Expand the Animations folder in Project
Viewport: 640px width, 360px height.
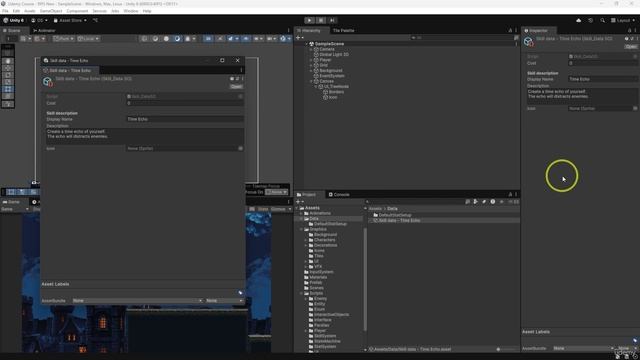[x=302, y=213]
